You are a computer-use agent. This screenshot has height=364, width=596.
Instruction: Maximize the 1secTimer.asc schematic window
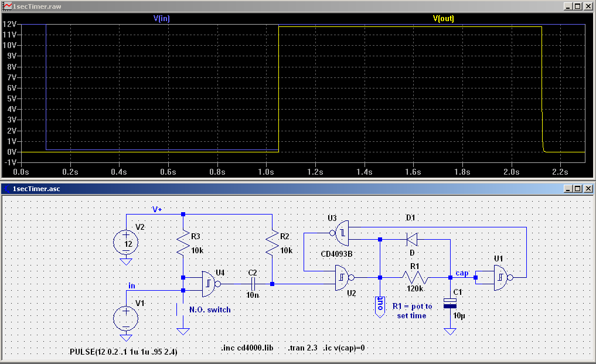coord(578,189)
